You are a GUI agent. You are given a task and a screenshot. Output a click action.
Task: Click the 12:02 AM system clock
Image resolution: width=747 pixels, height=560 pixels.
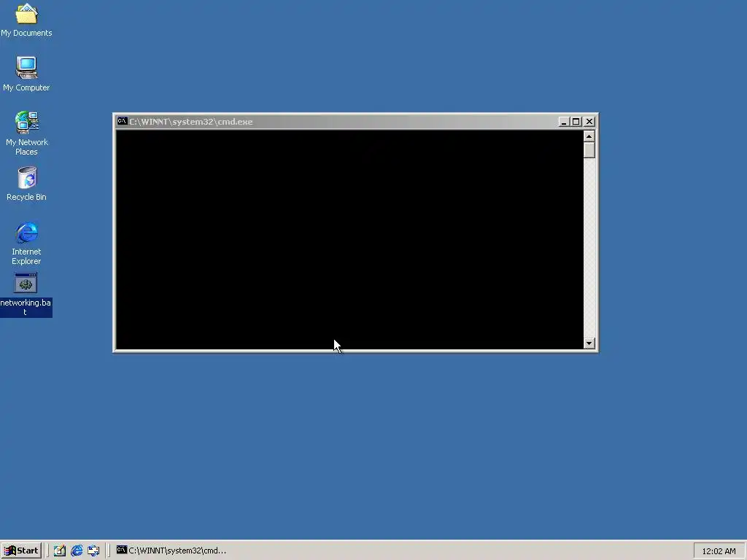tap(719, 551)
